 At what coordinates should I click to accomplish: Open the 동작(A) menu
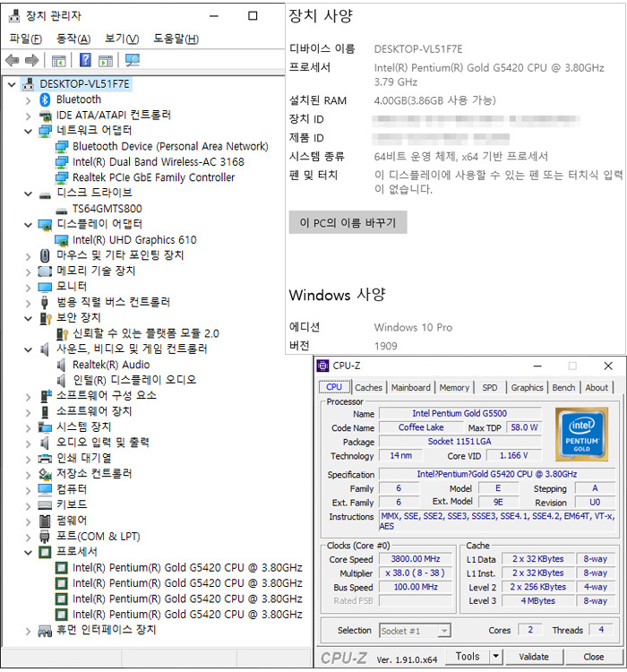click(x=73, y=39)
